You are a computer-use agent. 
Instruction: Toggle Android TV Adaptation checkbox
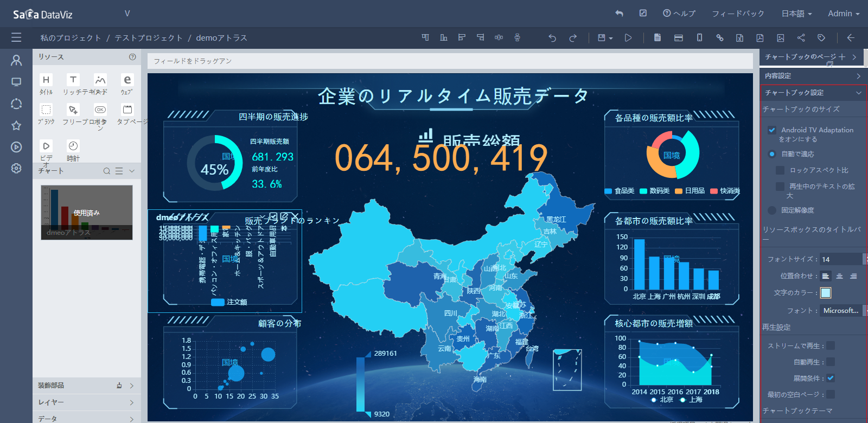[x=772, y=130]
